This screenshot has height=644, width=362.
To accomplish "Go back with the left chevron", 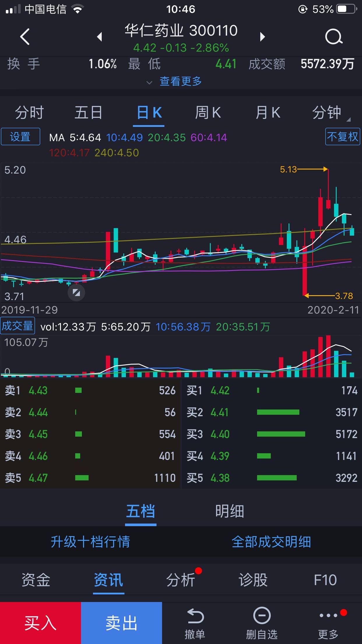I will [25, 37].
